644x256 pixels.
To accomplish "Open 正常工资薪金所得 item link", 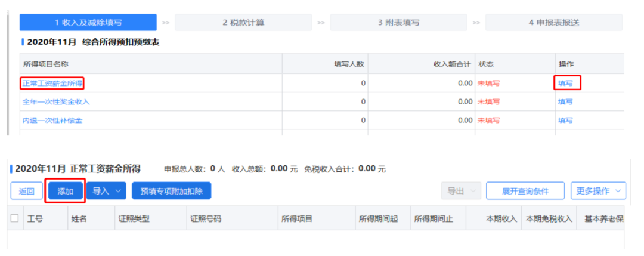I will 52,84.
